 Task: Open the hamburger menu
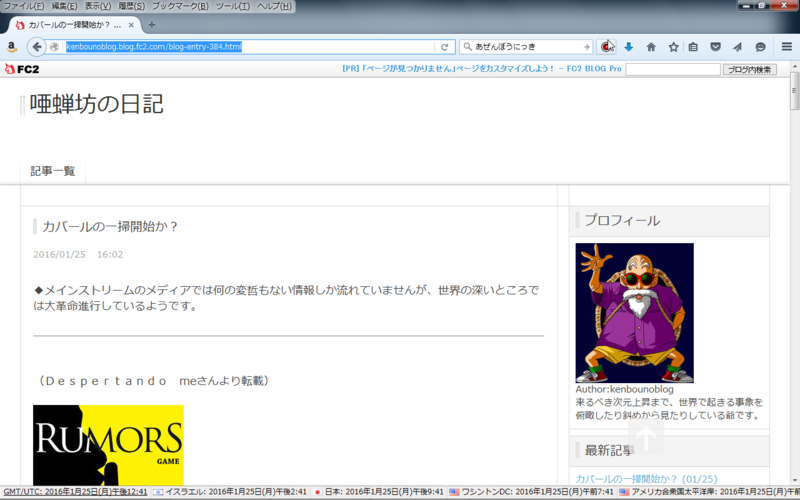(x=787, y=47)
